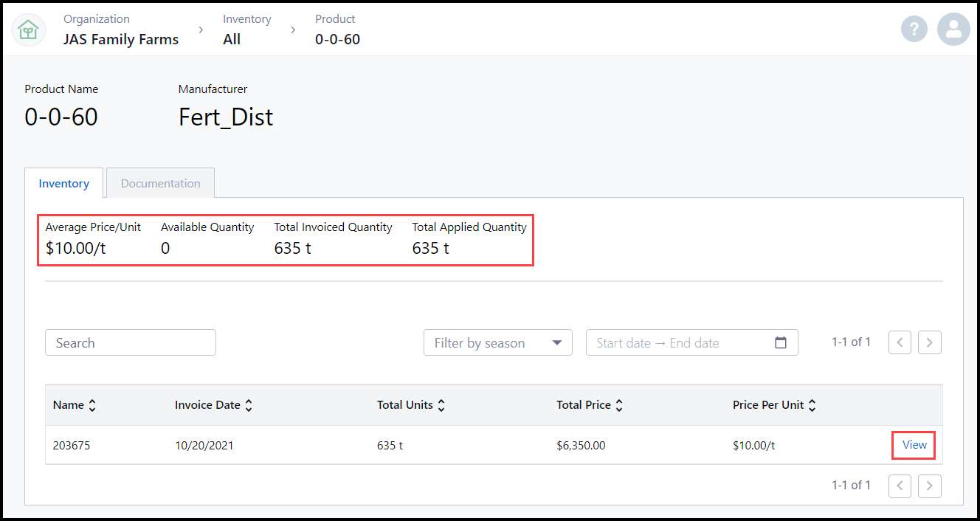Open the user profile avatar icon

click(x=953, y=30)
